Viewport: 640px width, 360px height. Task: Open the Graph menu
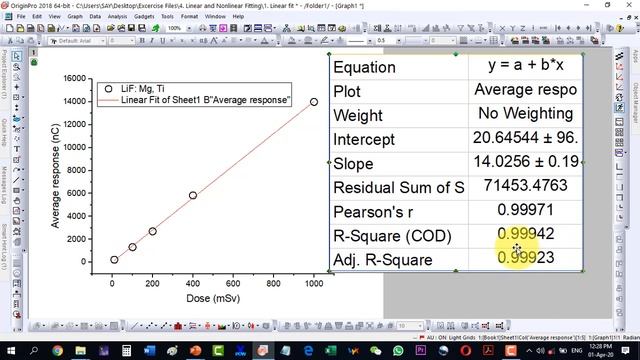(x=75, y=16)
